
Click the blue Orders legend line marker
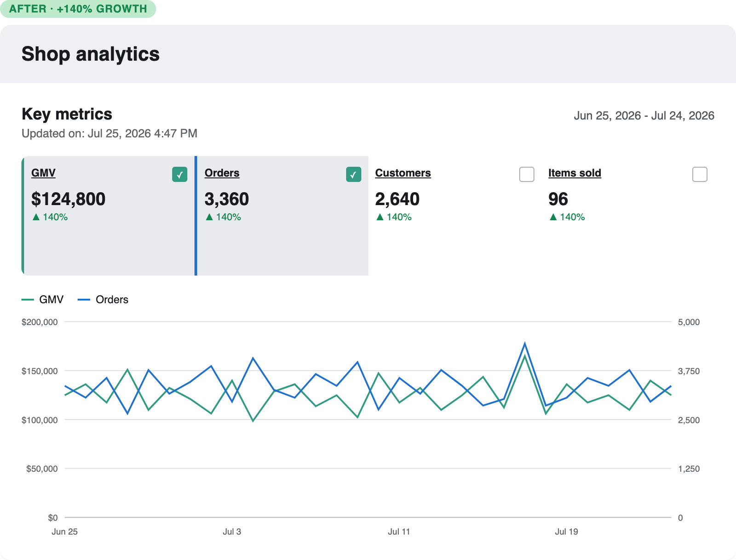click(84, 300)
